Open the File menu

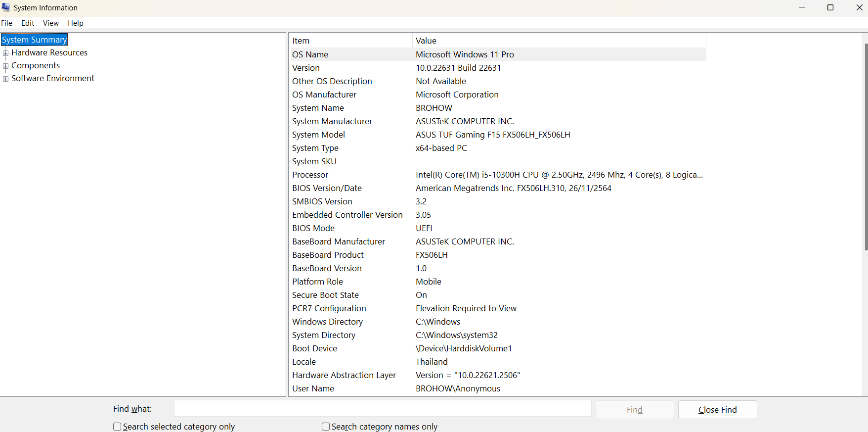coord(7,23)
